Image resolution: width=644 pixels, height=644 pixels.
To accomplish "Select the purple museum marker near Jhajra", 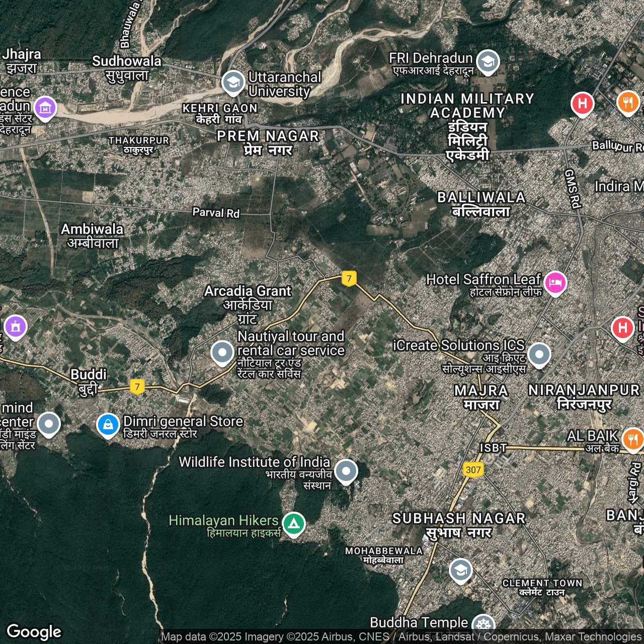I will (x=45, y=108).
